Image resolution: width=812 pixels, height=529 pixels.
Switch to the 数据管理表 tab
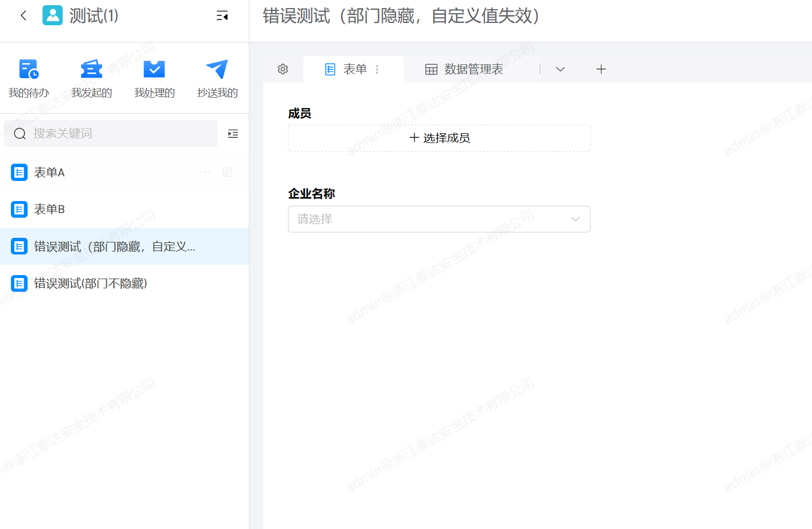coord(464,69)
